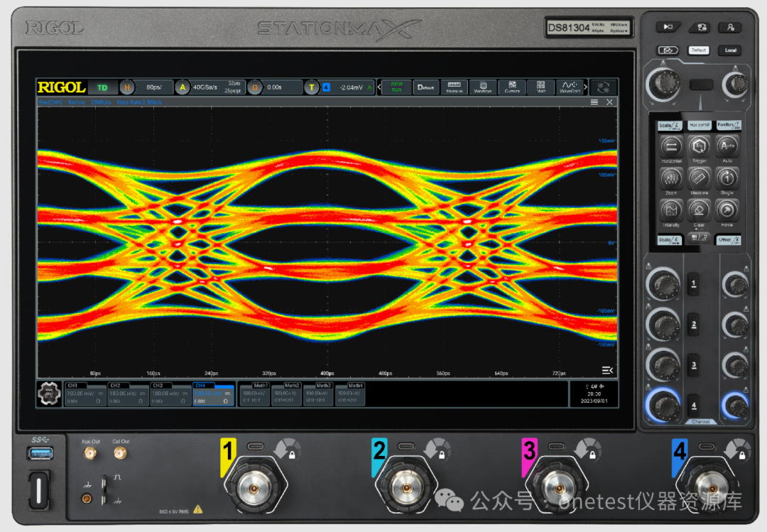Open acquisition 40GSa/s setting
This screenshot has width=767, height=532.
[x=216, y=87]
